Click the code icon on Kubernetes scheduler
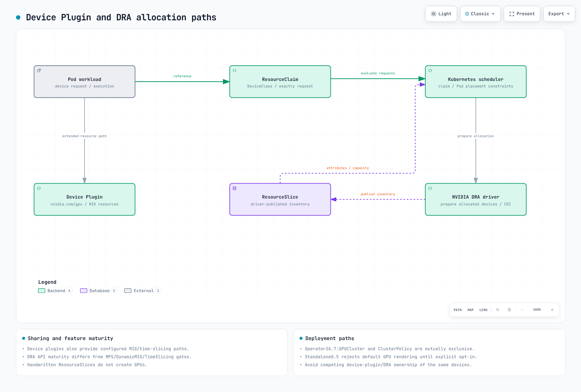This screenshot has height=392, width=581. click(430, 70)
